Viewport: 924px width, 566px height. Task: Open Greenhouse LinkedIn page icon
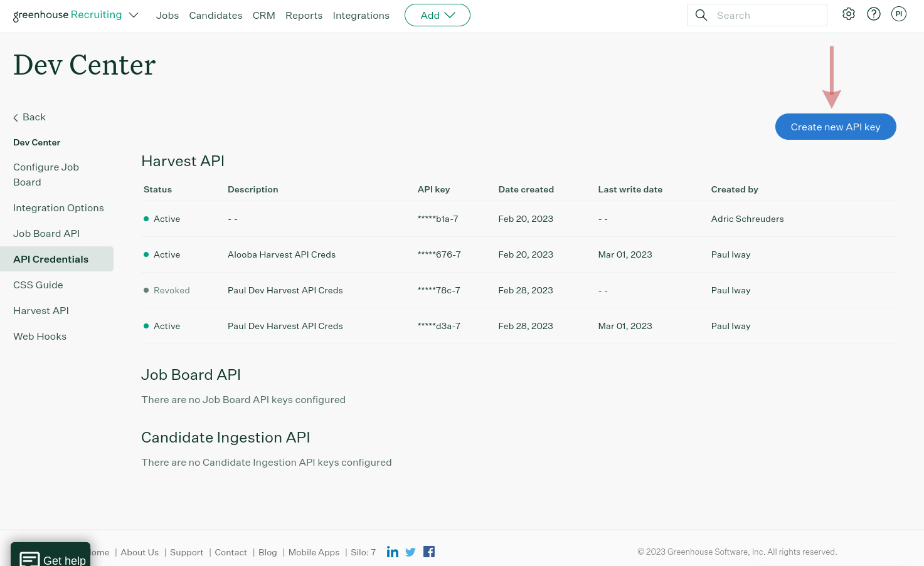click(x=393, y=552)
